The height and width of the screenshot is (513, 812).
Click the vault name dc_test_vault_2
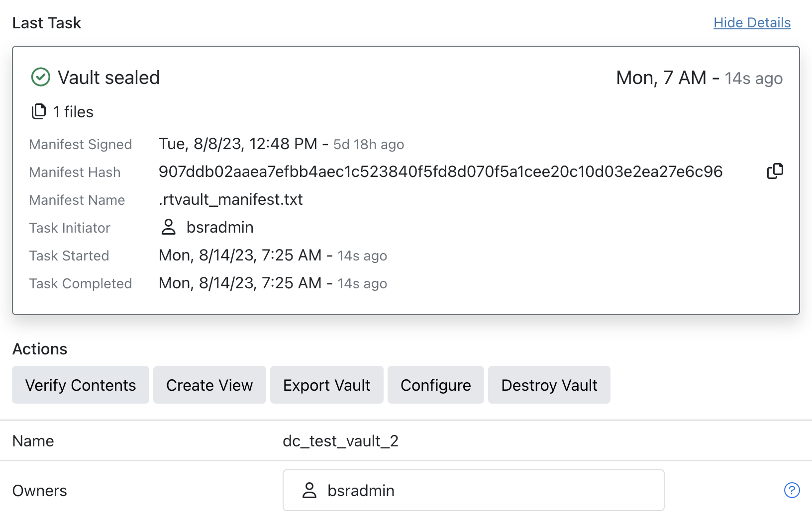[x=340, y=441]
